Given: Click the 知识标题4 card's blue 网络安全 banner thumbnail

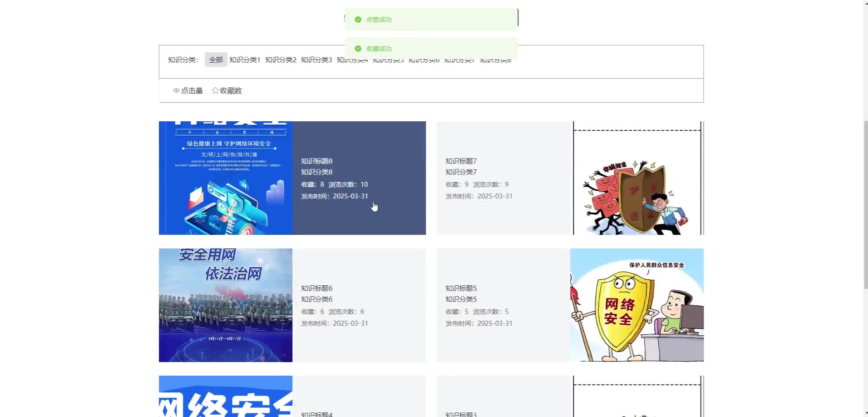Looking at the screenshot, I should 226,396.
